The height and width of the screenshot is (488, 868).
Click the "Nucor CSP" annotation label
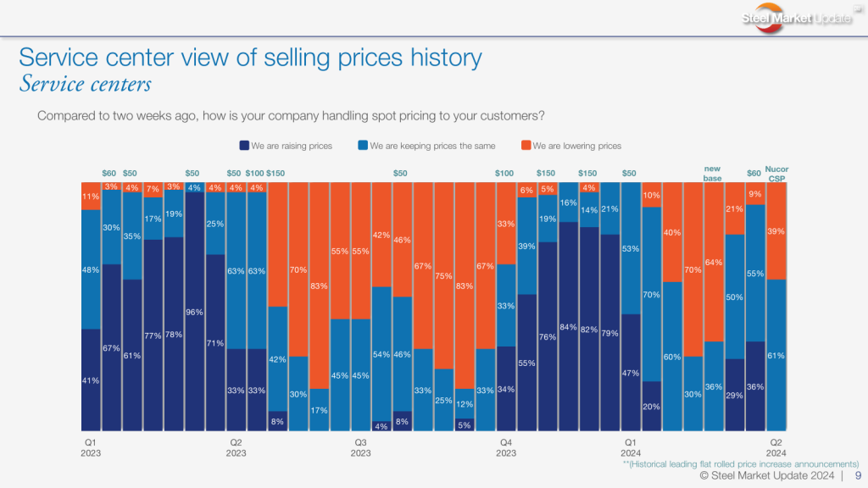tap(776, 174)
